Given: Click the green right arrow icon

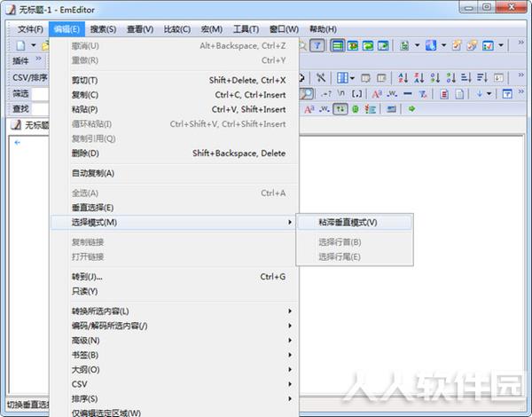Looking at the screenshot, I should (x=411, y=109).
